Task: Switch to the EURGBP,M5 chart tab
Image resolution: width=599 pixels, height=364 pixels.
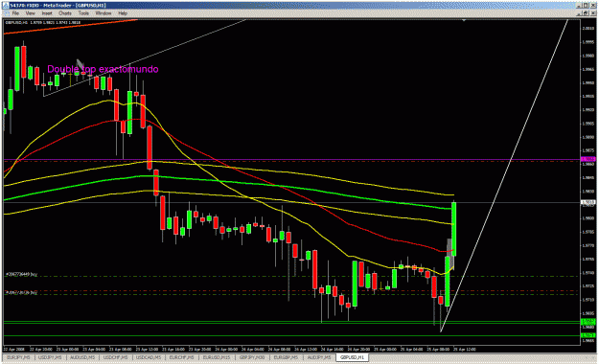Action: tap(287, 357)
